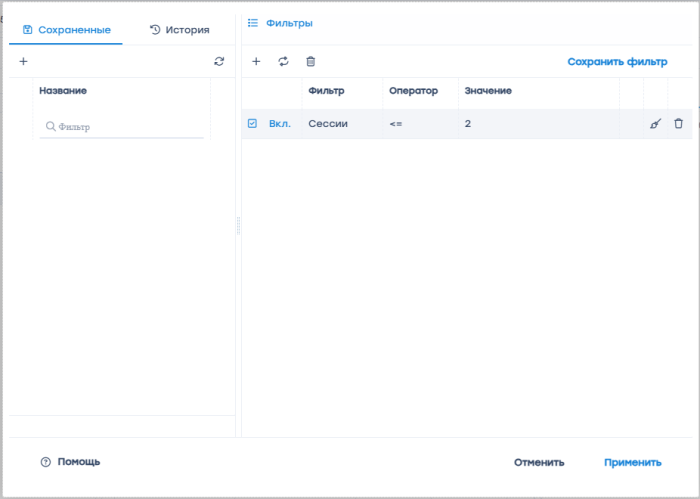This screenshot has width=700, height=499.
Task: Click the brush icon in the Сессии row
Action: (655, 124)
